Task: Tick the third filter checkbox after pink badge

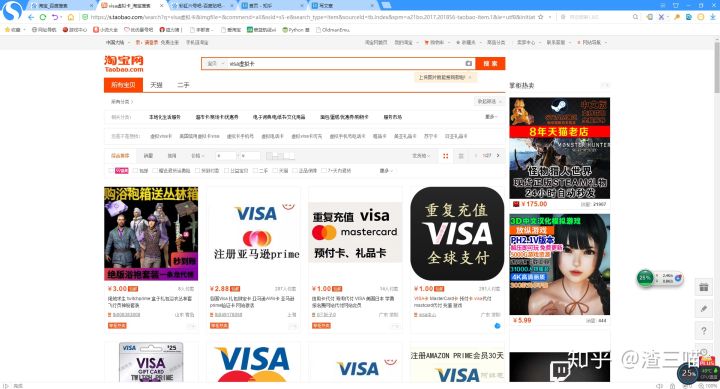Action: pos(155,170)
